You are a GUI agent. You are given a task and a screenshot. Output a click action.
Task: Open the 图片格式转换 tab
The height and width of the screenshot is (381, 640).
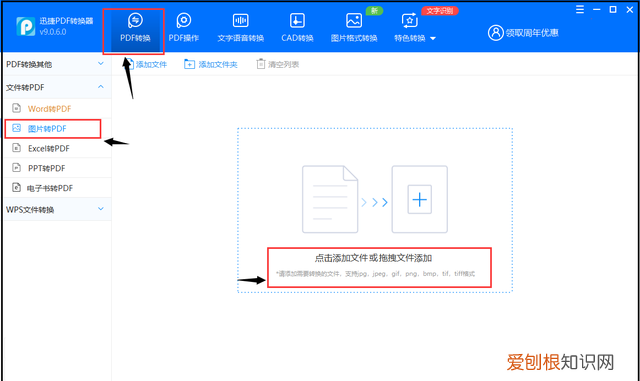tap(354, 28)
